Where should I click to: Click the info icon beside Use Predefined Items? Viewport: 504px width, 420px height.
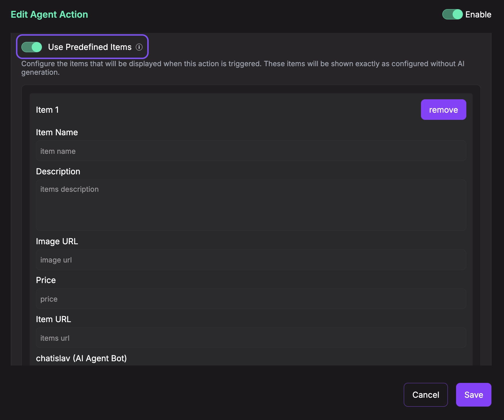(x=140, y=47)
